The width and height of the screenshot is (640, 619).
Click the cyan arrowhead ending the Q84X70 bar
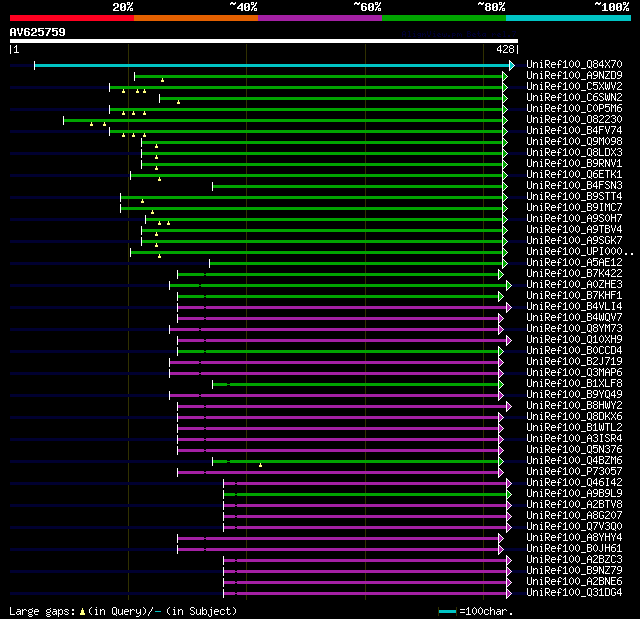click(512, 65)
